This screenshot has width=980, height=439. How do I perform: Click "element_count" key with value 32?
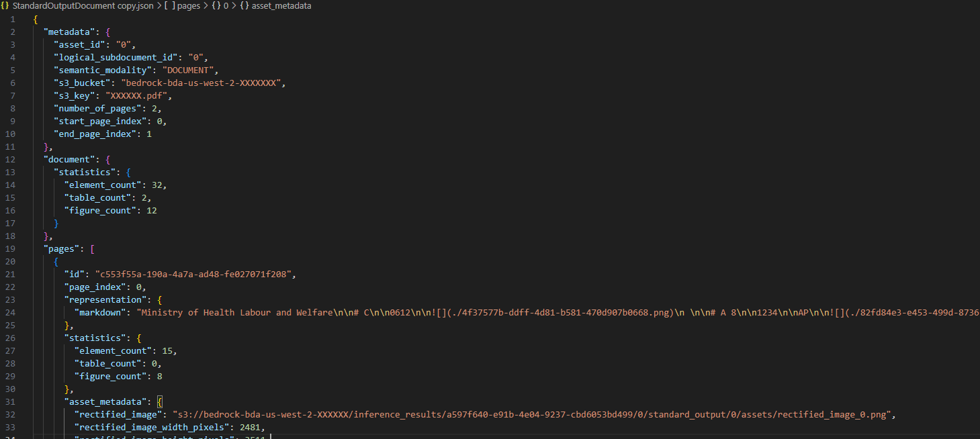coord(103,185)
